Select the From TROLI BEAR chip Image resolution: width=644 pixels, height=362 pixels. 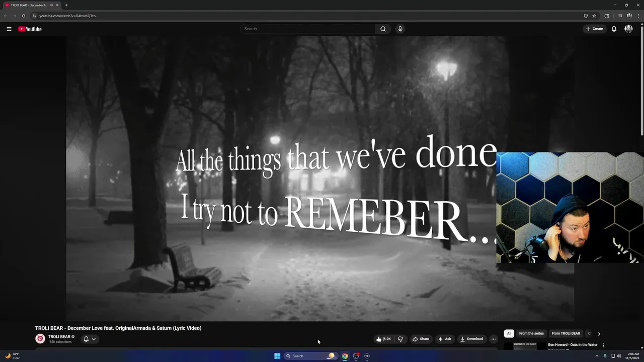click(x=566, y=333)
